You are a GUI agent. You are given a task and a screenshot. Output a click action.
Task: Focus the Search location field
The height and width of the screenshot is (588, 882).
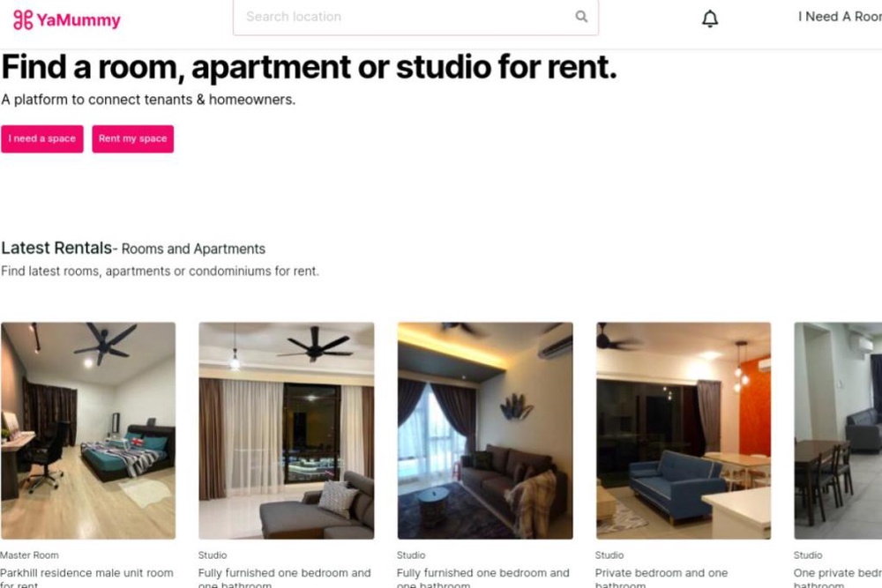415,18
